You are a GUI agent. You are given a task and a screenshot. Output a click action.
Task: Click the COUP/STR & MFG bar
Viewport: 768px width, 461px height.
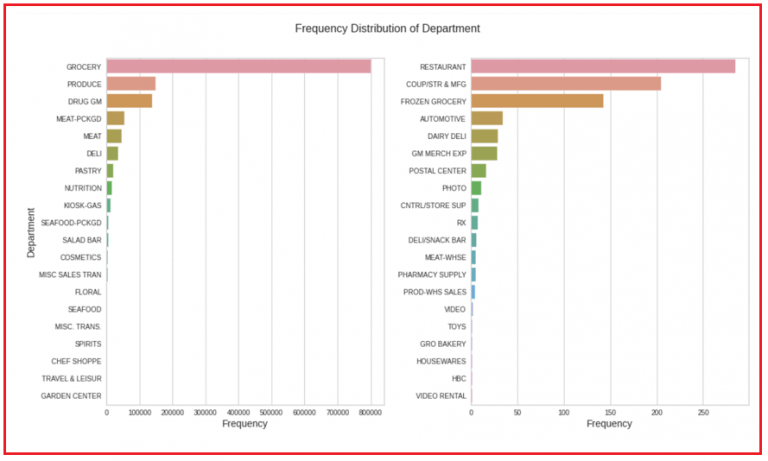pos(566,84)
